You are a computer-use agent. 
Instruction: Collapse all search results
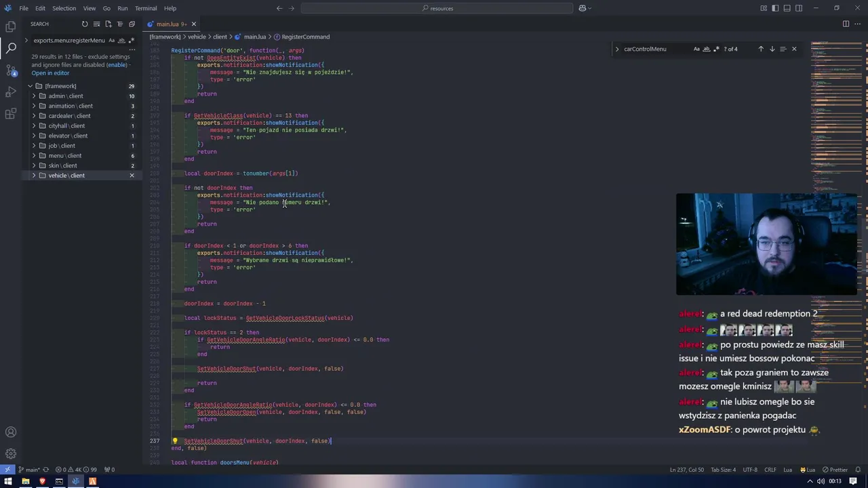click(x=131, y=24)
